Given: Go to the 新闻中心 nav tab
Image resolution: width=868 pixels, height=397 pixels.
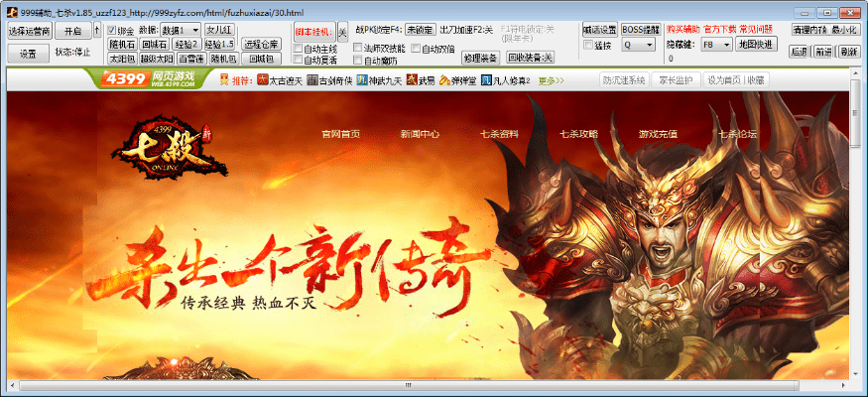Looking at the screenshot, I should point(420,134).
